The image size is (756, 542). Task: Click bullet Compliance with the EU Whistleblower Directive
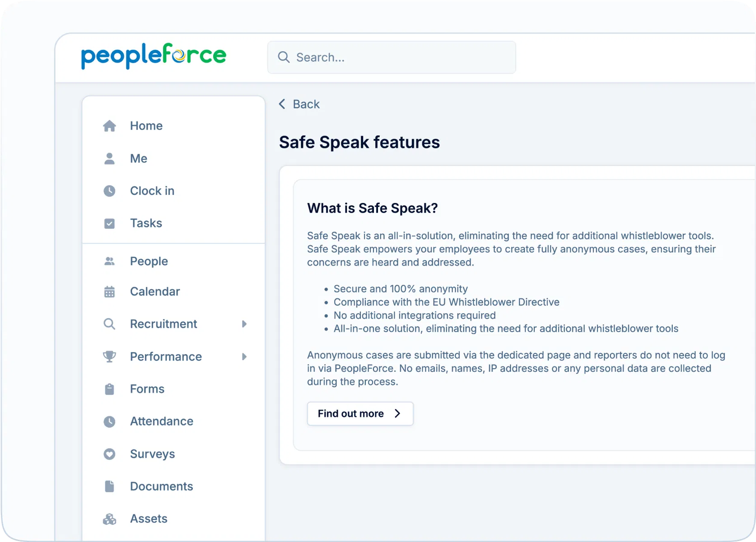click(447, 302)
